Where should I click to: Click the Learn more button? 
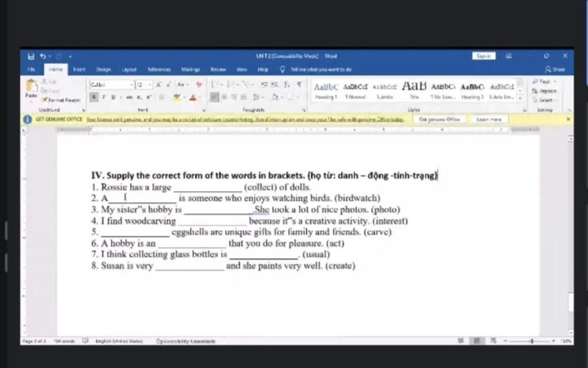click(489, 120)
